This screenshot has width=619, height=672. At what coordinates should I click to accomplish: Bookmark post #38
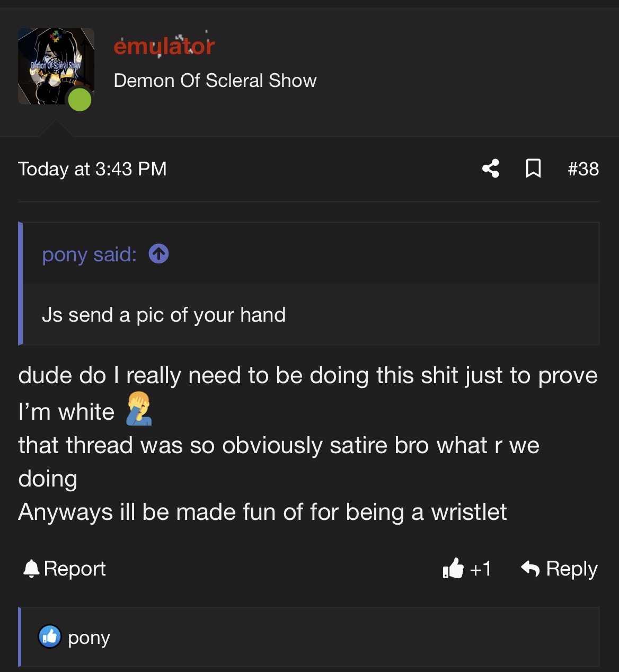(x=533, y=169)
